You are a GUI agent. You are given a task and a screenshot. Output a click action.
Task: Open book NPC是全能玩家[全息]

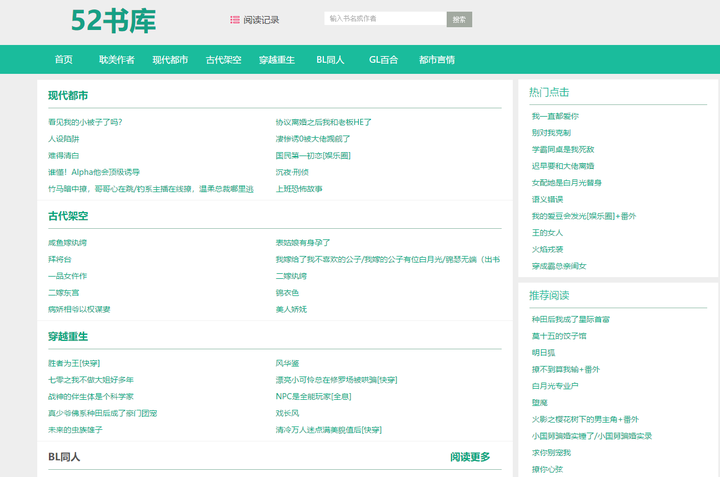pos(313,397)
